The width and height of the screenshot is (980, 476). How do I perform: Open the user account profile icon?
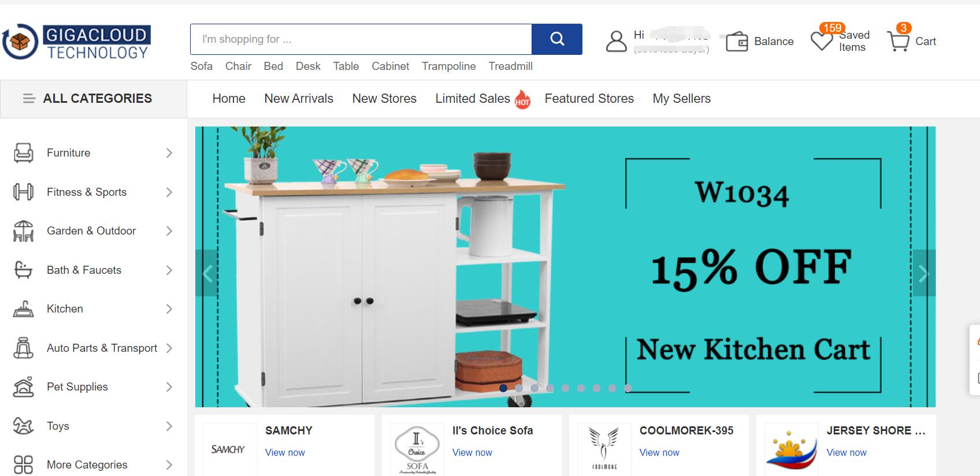(617, 41)
